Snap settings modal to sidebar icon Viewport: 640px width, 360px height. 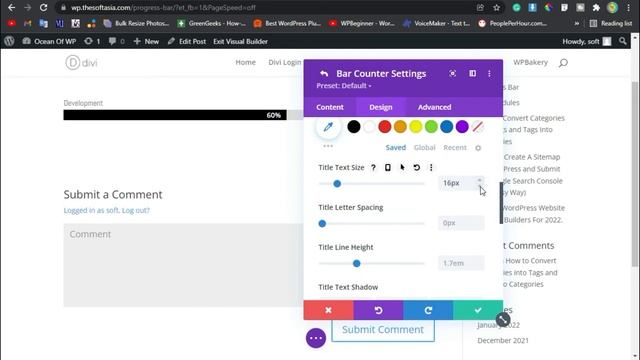click(x=472, y=73)
